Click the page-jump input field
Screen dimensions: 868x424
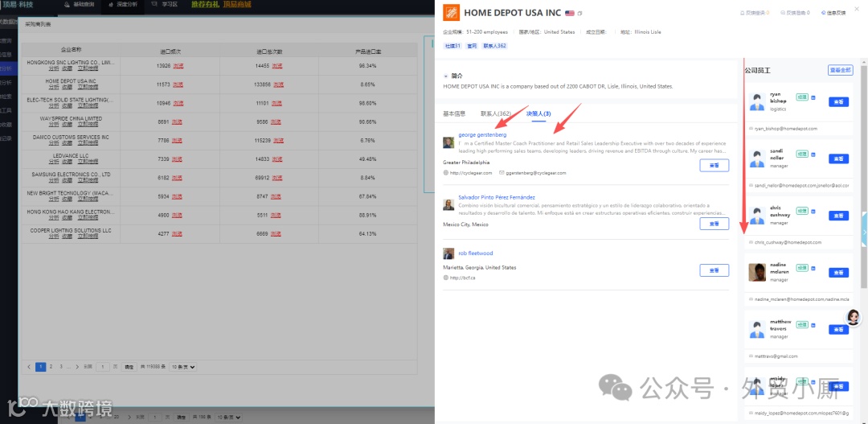[x=103, y=367]
